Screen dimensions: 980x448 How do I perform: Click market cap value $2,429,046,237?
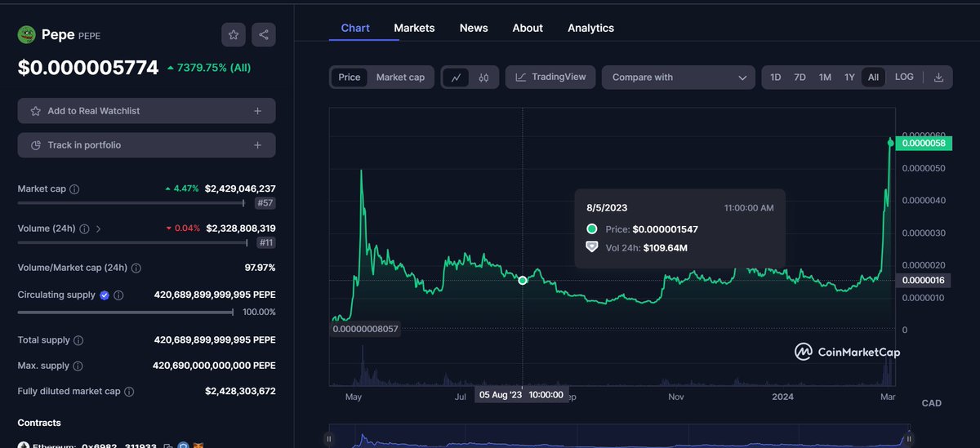click(x=240, y=189)
